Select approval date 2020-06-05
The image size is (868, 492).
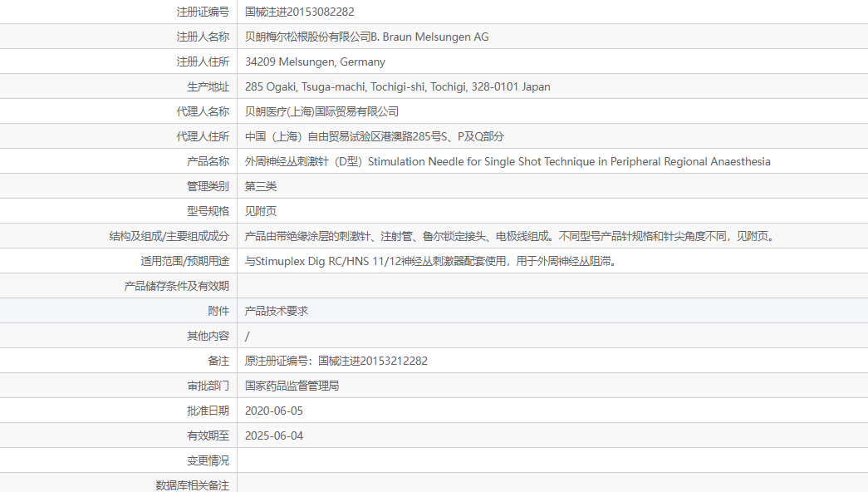tap(274, 411)
